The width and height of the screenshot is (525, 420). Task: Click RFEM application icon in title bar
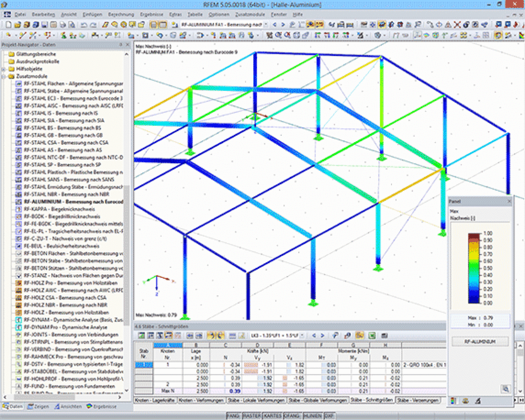tap(4, 5)
